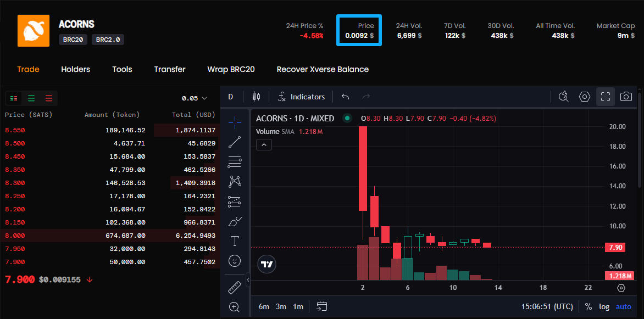Viewport: 644px width, 319px height.
Task: Click the ACORNS orange token logo
Action: coord(34,31)
